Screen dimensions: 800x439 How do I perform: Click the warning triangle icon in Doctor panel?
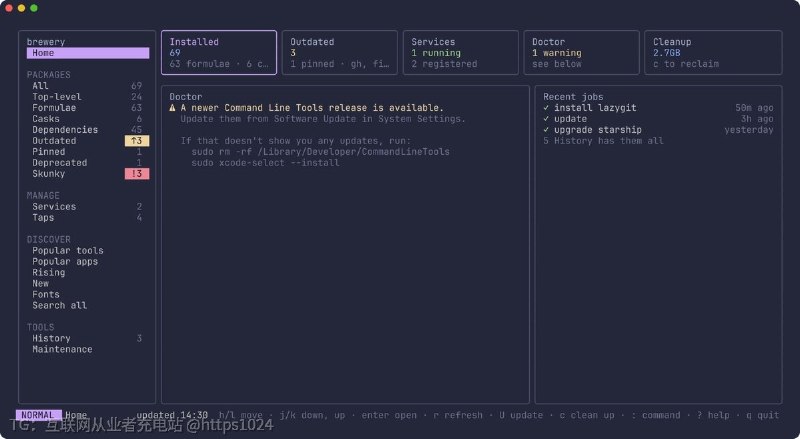click(x=172, y=108)
